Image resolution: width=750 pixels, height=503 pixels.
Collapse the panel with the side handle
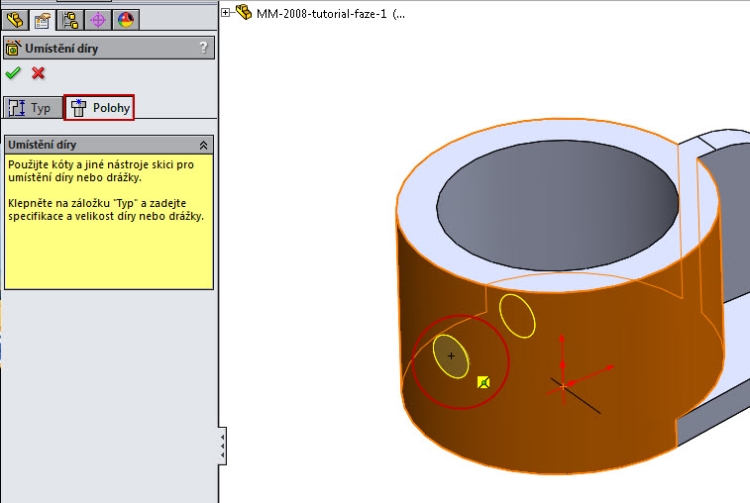click(x=222, y=446)
